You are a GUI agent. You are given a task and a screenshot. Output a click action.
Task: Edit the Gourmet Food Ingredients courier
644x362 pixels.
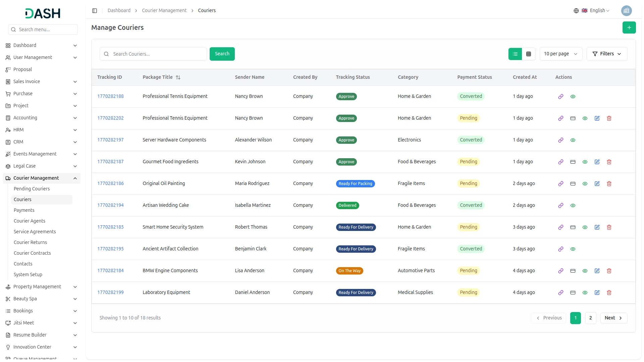597,162
